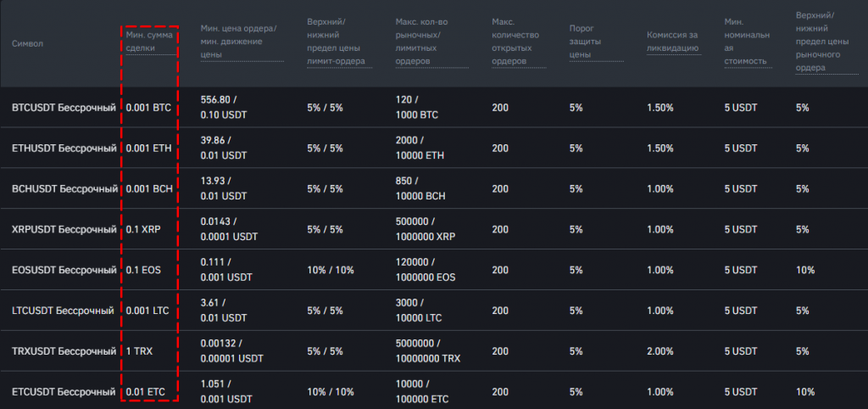The image size is (868, 409).
Task: Click the Мин. сумма сделки header
Action: tap(151, 42)
